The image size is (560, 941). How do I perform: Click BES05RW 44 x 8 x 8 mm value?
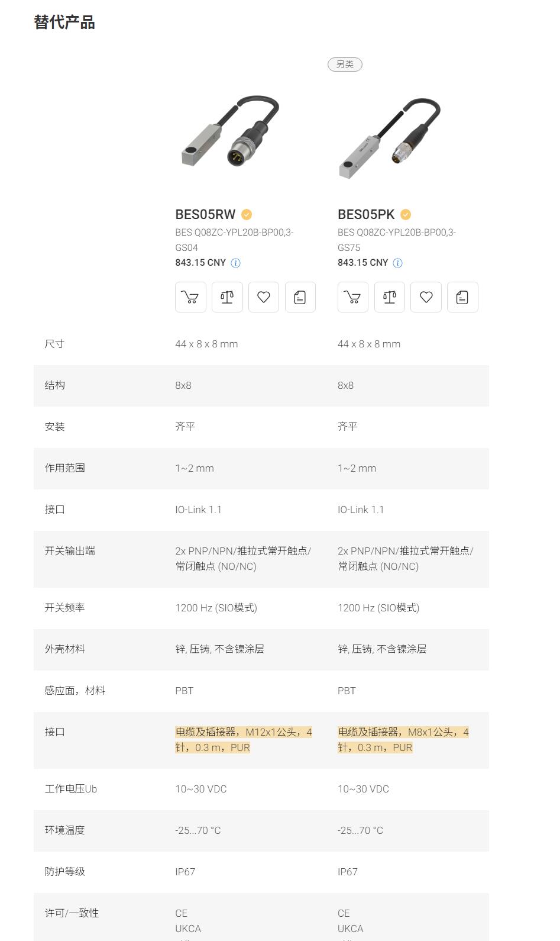click(206, 344)
